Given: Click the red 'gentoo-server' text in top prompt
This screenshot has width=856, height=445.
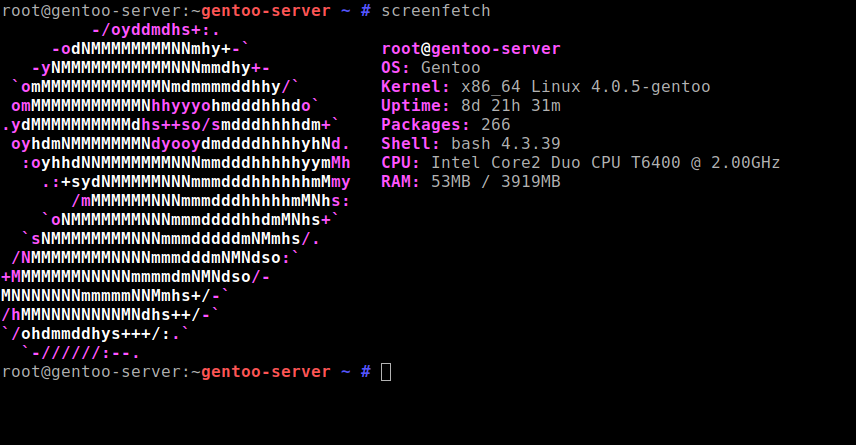Looking at the screenshot, I should tap(266, 11).
